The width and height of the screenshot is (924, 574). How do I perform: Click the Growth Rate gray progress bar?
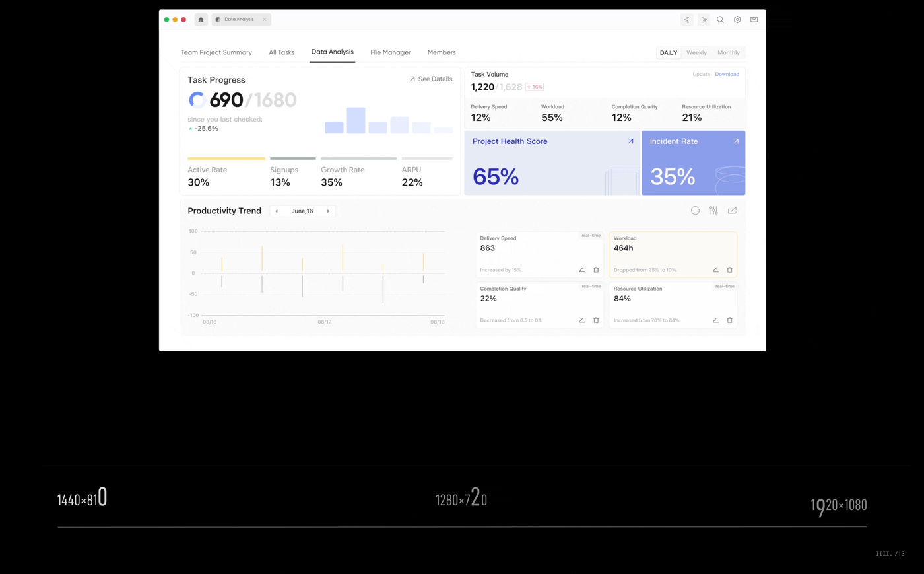(x=359, y=159)
